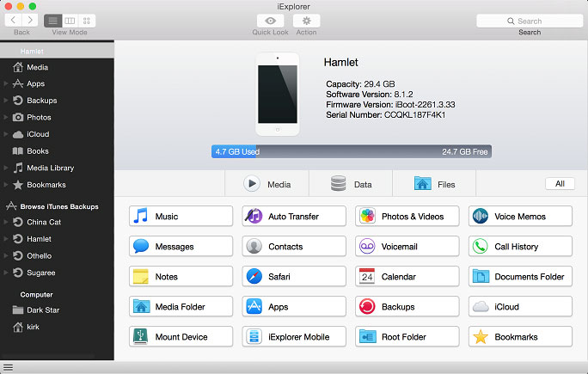Expand China Cat backup
This screenshot has width=588, height=374.
(6, 222)
